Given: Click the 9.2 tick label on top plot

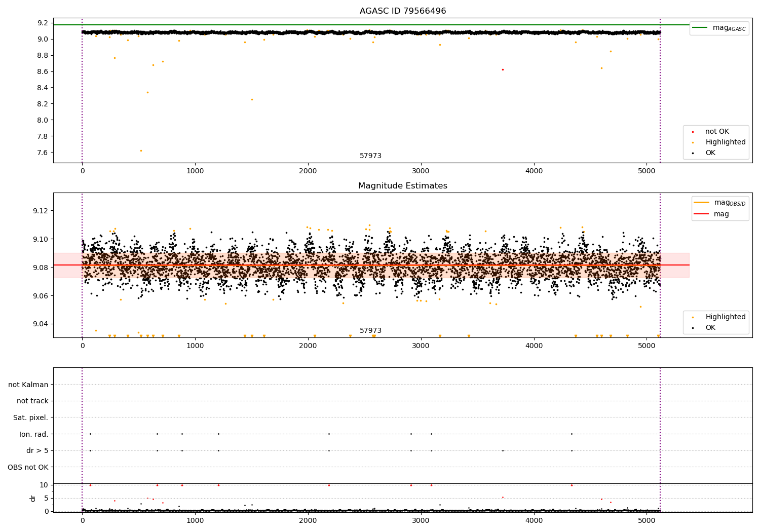Looking at the screenshot, I should tap(44, 23).
